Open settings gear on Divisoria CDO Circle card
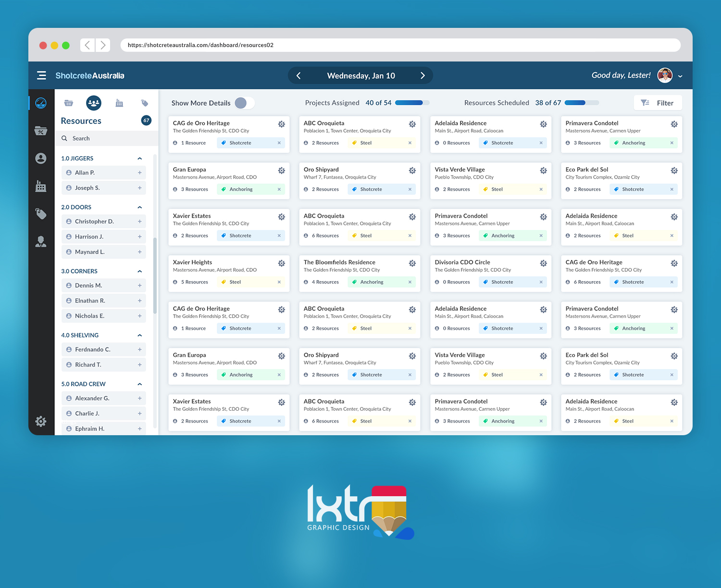Viewport: 721px width, 588px height. click(x=543, y=263)
